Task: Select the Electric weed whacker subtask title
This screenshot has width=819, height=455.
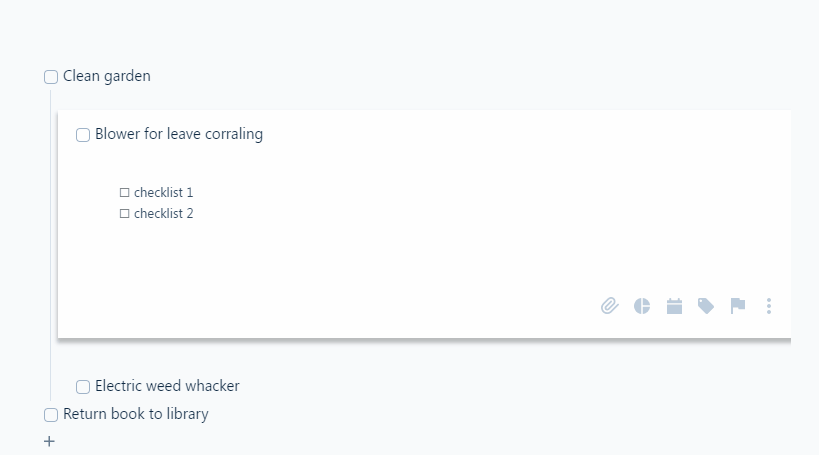Action: click(167, 386)
